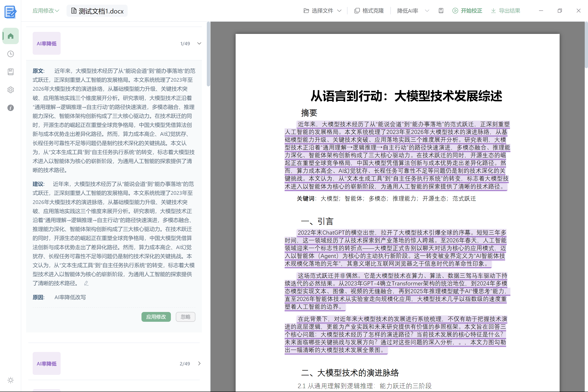This screenshot has height=392, width=588.
Task: Click the app logo icon
Action: [10, 12]
